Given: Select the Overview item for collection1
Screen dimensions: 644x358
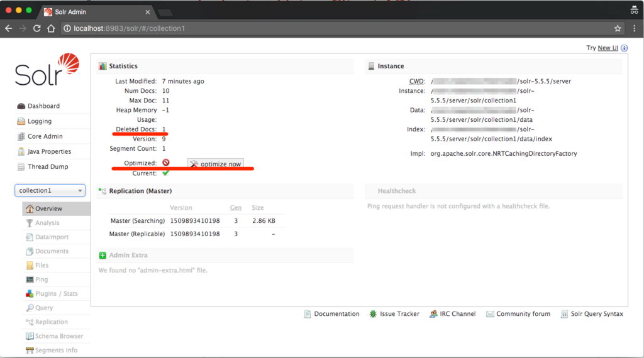Looking at the screenshot, I should pos(56,209).
